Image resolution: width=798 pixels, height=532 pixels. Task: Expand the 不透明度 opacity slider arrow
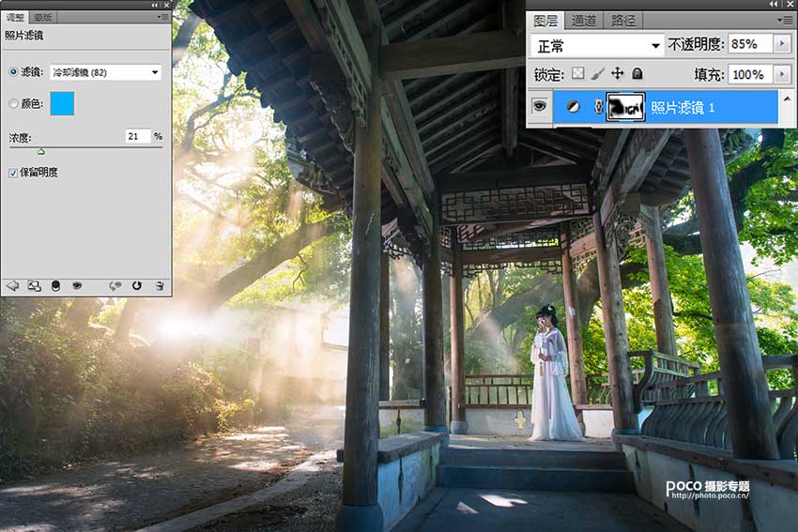783,44
